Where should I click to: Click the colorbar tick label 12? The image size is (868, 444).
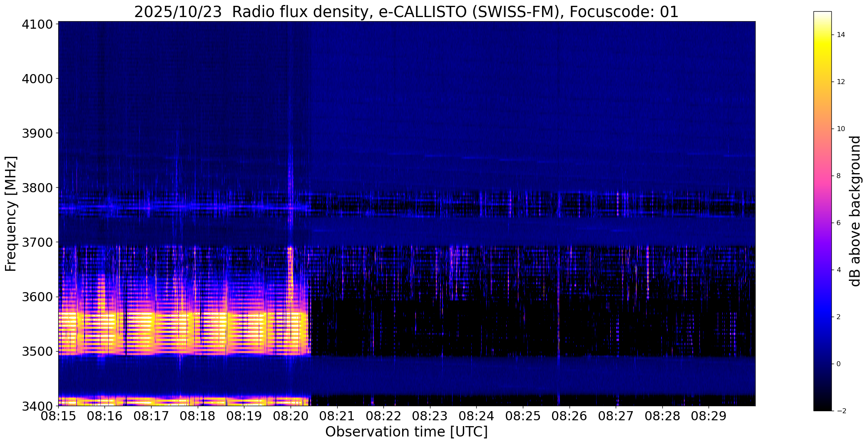[x=841, y=82]
